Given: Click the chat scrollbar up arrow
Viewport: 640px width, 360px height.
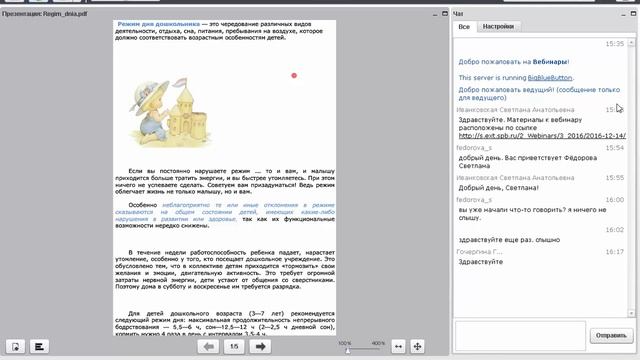Looking at the screenshot, I should [x=631, y=43].
